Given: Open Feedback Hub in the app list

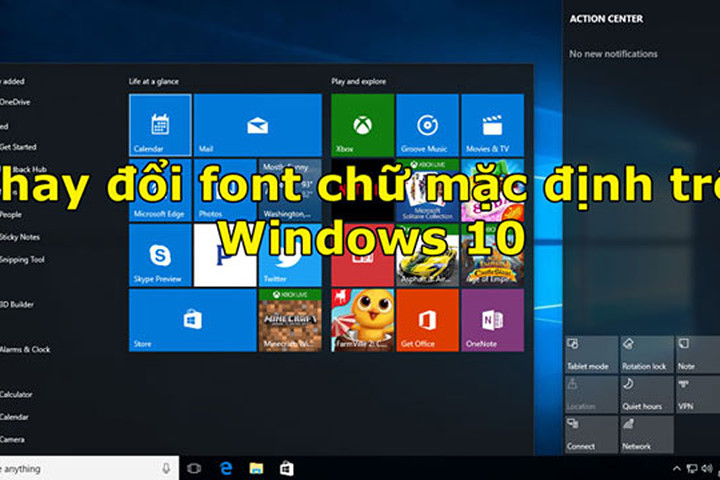Looking at the screenshot, I should pyautogui.click(x=23, y=169).
